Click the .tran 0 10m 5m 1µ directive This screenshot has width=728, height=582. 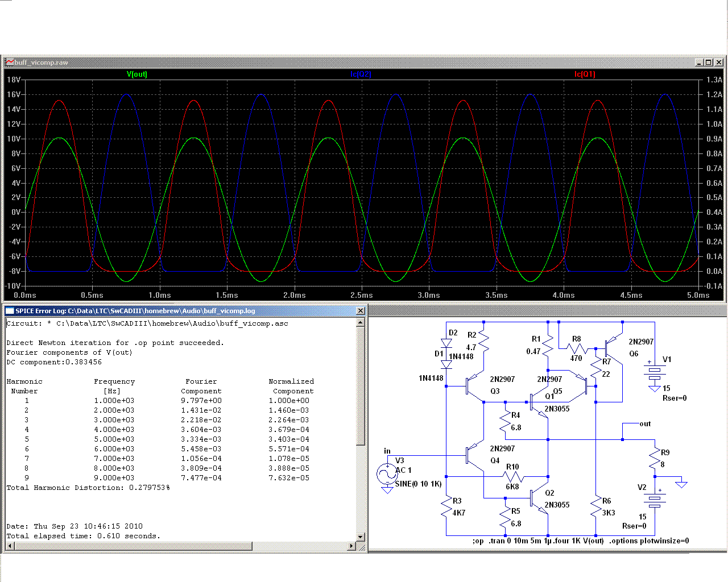click(520, 541)
